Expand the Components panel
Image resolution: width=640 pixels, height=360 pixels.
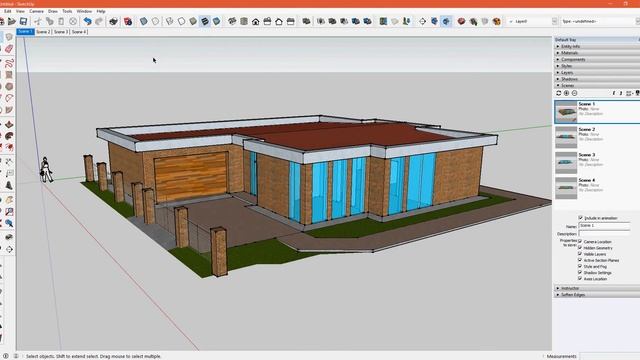[x=597, y=60]
